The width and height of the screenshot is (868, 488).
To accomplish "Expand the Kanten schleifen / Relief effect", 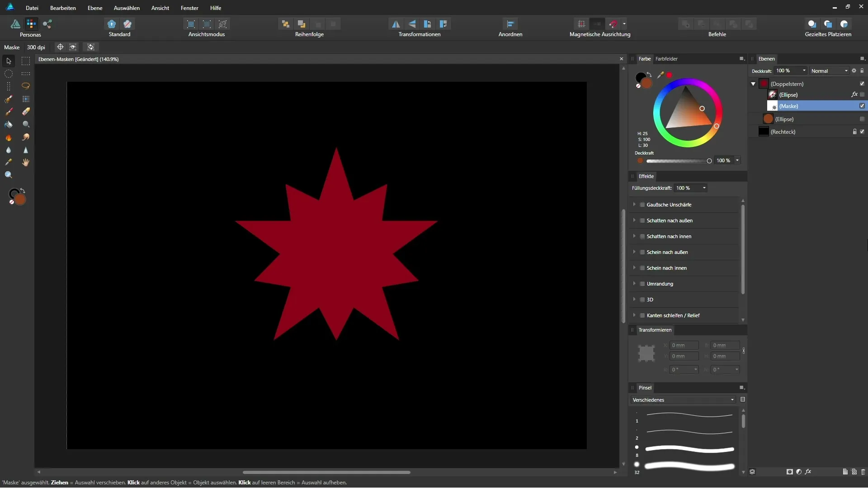I will [634, 315].
